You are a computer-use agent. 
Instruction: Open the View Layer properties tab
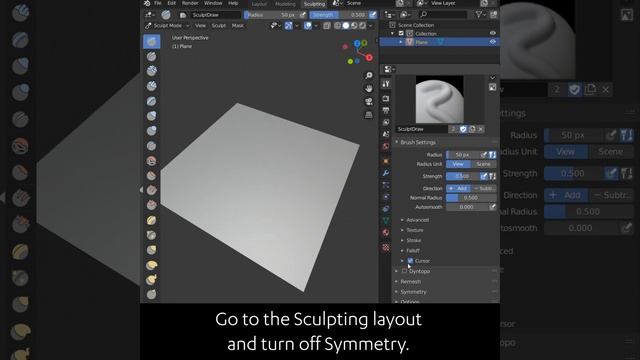(x=386, y=122)
